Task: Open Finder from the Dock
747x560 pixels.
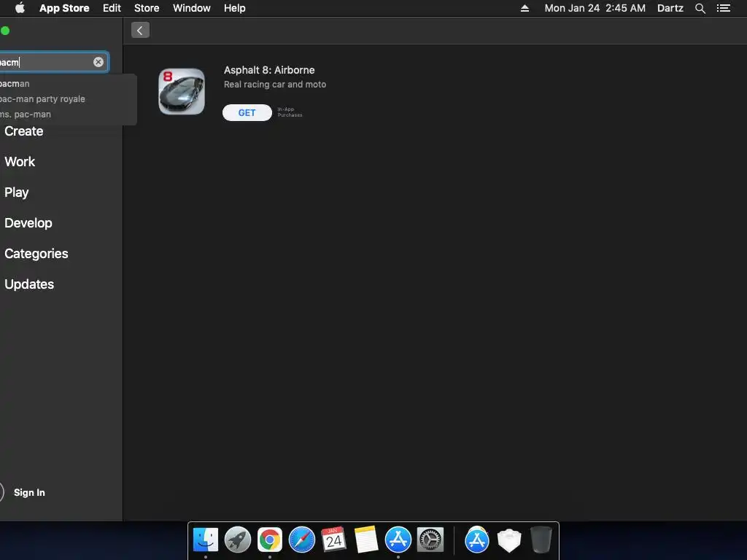Action: (206, 540)
